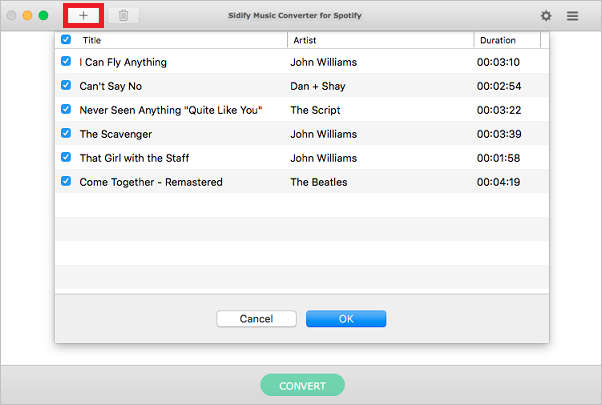Uncheck I Can Fly Anything

coord(66,61)
